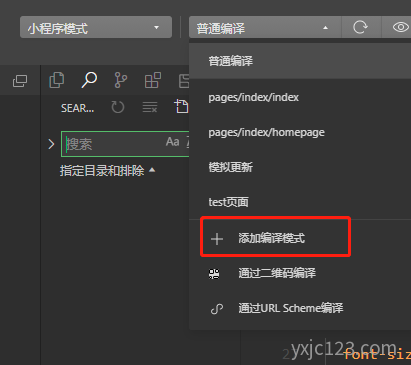411x365 pixels.
Task: Collapse the 普通编译 compile mode dropdown
Action: (x=265, y=27)
